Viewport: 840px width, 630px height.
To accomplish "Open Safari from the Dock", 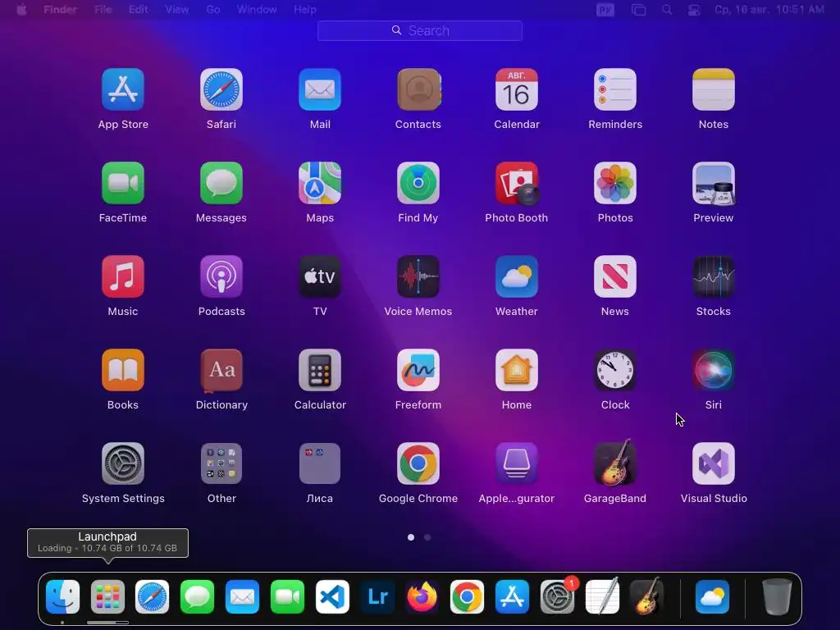I will coord(152,597).
